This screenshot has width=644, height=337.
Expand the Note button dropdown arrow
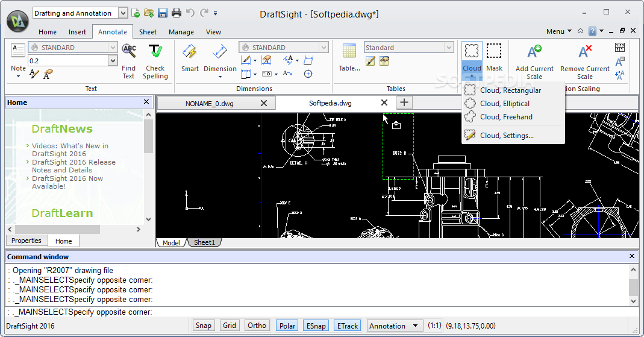(18, 77)
